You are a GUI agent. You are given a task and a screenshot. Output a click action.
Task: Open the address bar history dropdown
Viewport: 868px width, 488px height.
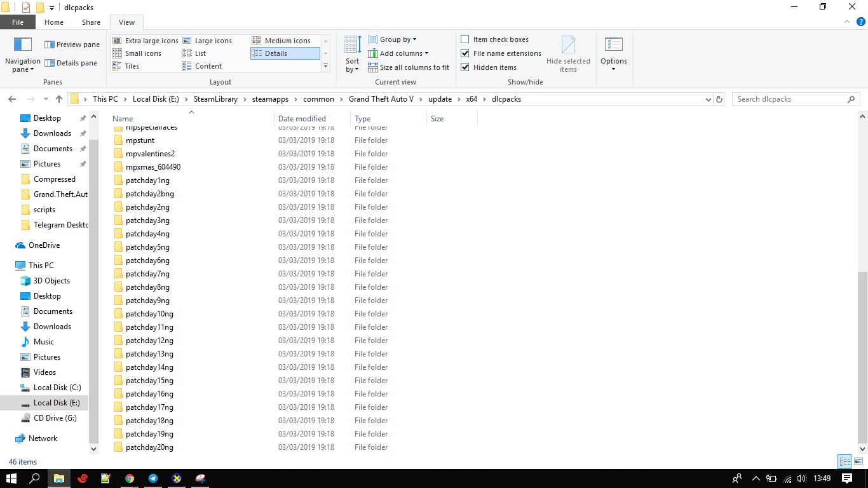[x=709, y=99]
